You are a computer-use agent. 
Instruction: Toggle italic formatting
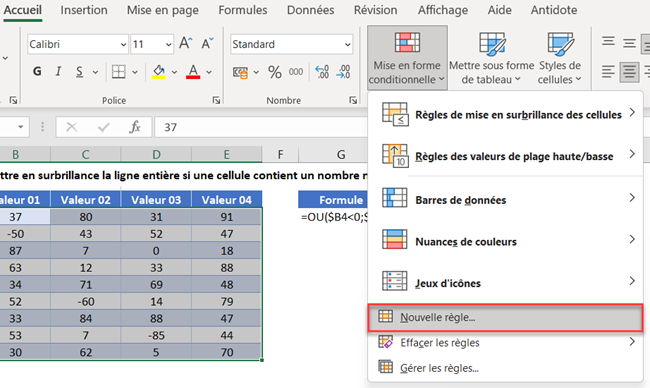[x=58, y=72]
